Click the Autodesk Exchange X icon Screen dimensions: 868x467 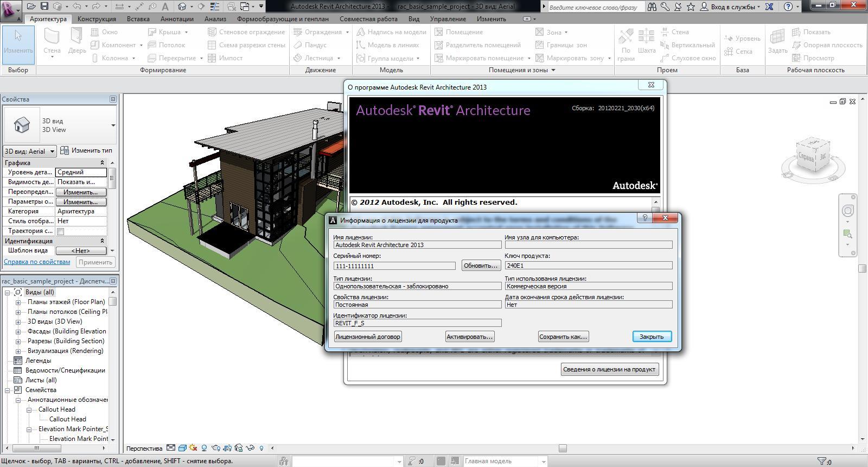click(769, 7)
